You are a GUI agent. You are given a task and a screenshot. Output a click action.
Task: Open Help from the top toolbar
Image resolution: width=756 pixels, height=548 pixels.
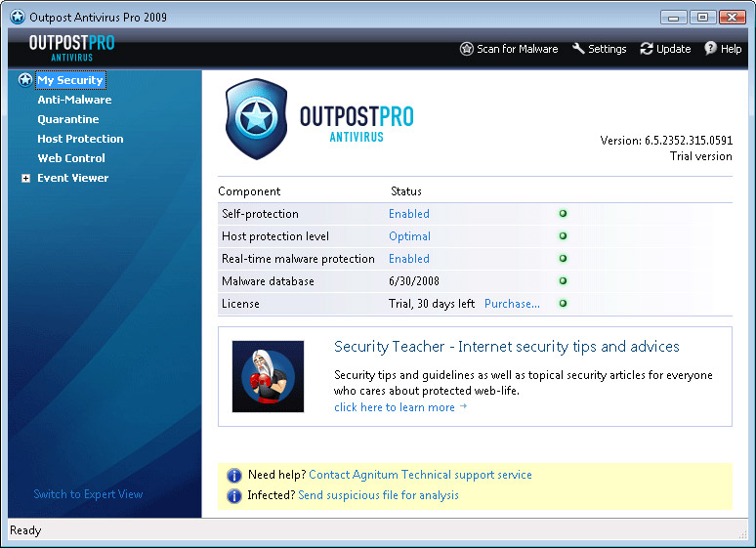pos(723,49)
